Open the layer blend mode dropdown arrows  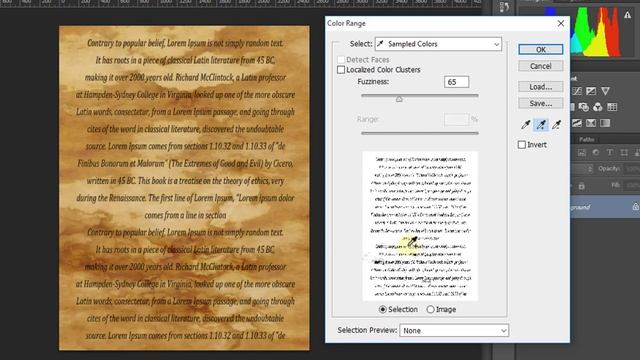point(590,169)
